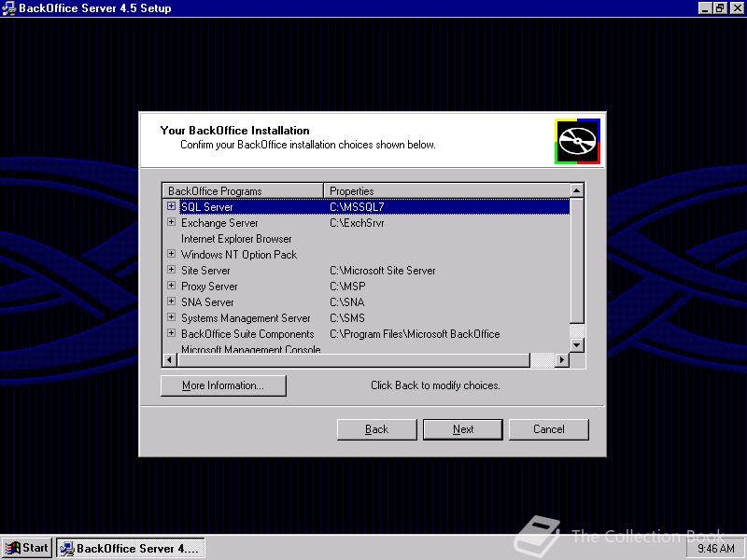Close the BackOffice Server Setup window
The image size is (747, 560).
737,8
